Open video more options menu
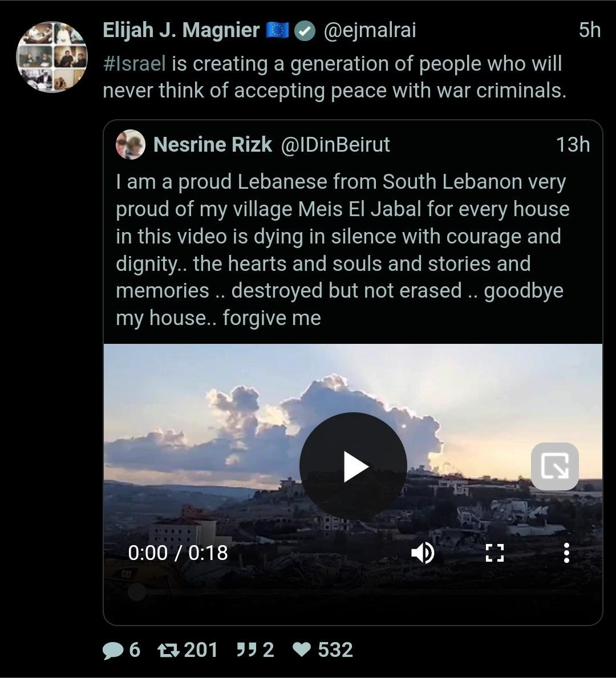 point(566,553)
